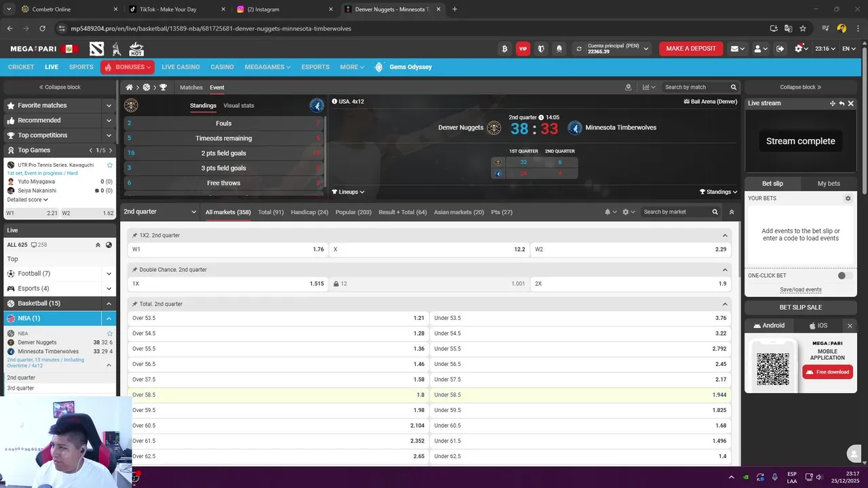Image resolution: width=868 pixels, height=488 pixels.
Task: Select the Total (91) markets tab
Action: 271,212
